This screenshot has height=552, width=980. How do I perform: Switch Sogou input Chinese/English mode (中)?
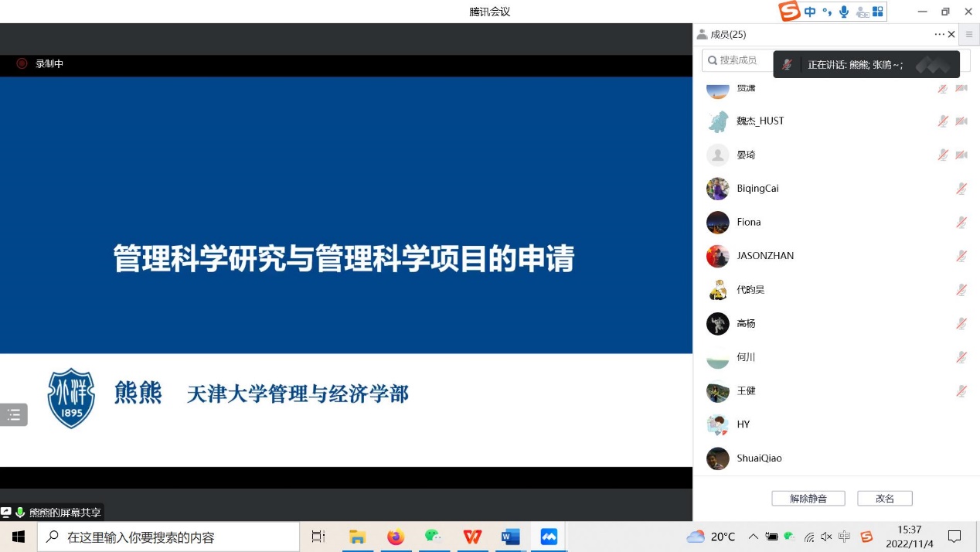810,12
